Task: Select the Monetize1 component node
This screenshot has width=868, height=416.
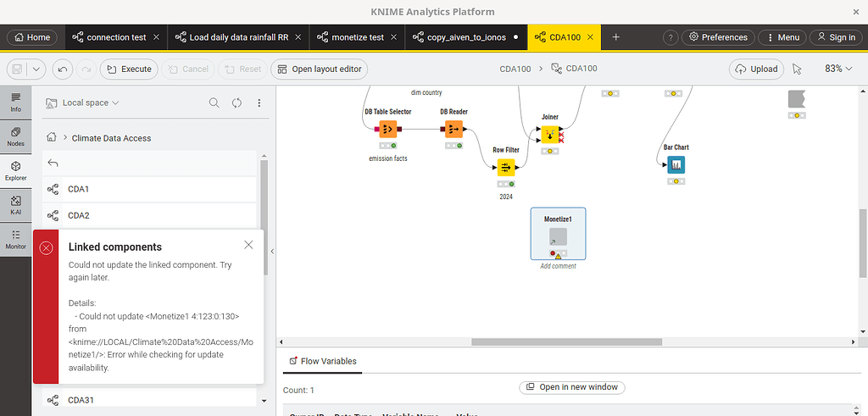Action: point(558,236)
